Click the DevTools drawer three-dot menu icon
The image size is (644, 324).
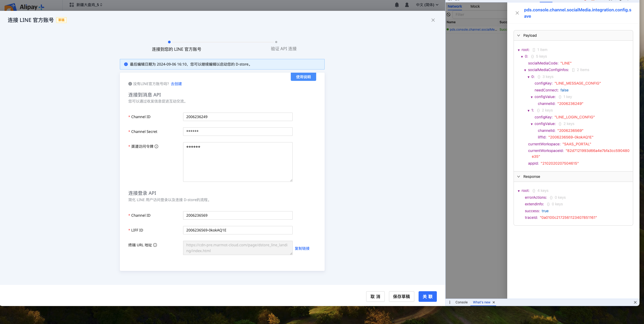pyautogui.click(x=450, y=302)
